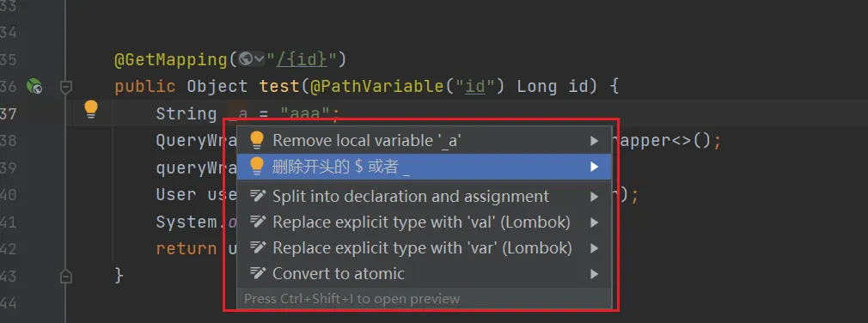Image resolution: width=868 pixels, height=323 pixels.
Task: Click the yellow intention bulb on line 37
Action: (91, 109)
